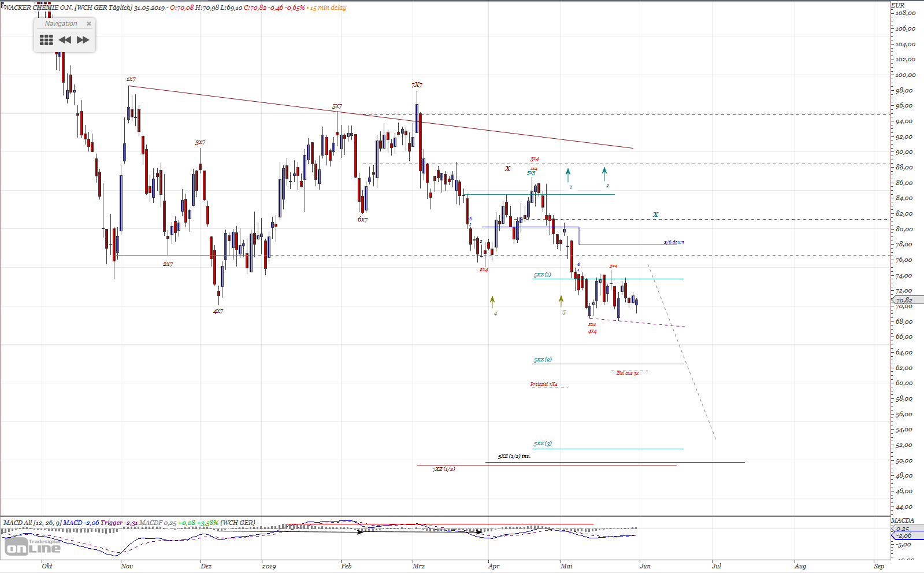Select the '7XZ (1/2)' label
Viewport: 924px width, 573px height.
point(444,469)
